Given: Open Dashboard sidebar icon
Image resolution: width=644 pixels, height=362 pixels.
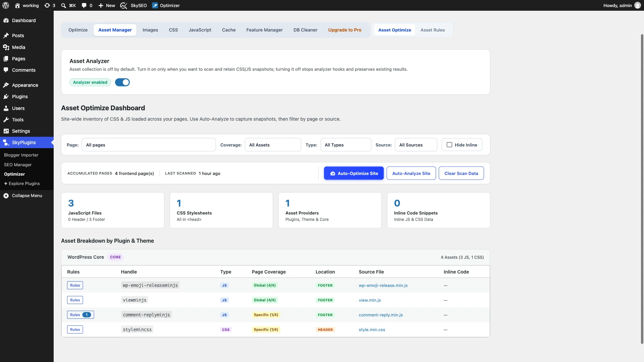Looking at the screenshot, I should click(x=6, y=20).
